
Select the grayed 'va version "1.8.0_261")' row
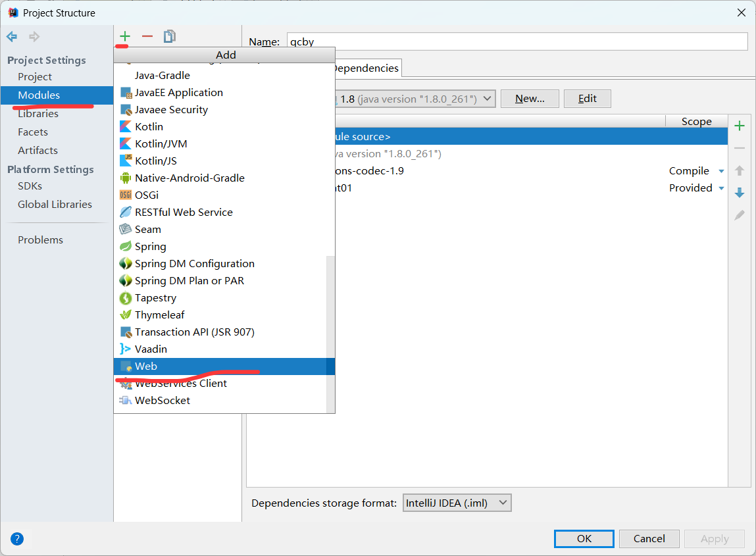[532, 154]
